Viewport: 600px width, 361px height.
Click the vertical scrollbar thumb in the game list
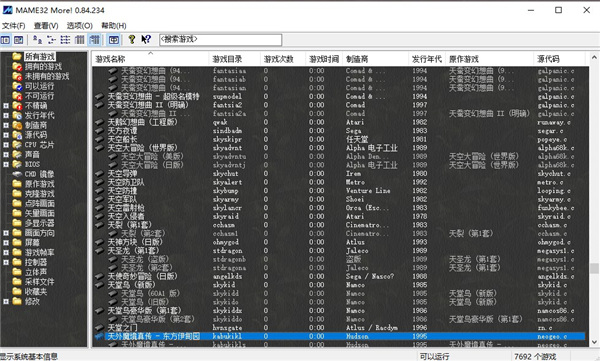[594, 268]
